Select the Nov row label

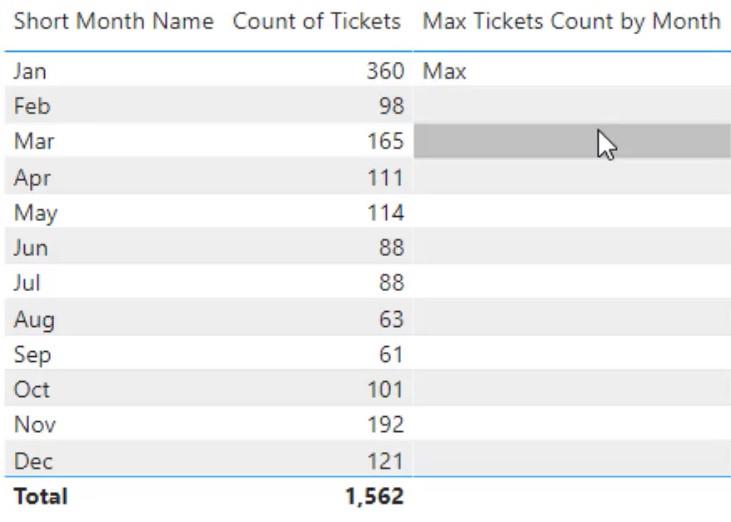34,425
